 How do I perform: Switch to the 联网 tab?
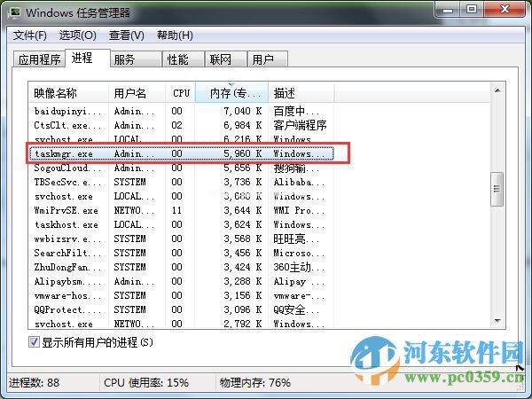point(220,59)
